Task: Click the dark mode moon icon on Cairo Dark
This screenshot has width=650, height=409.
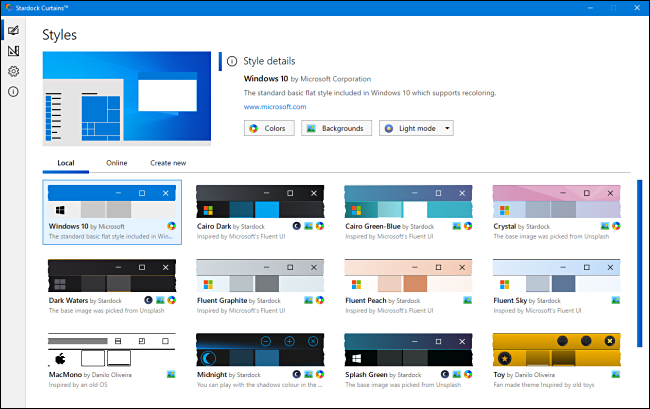Action: tap(299, 227)
